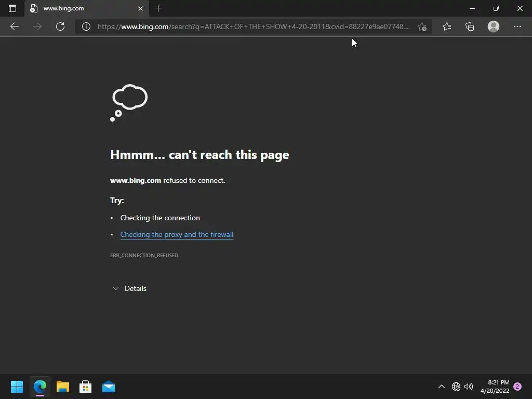Minimize the Edge window
532x399 pixels.
[472, 8]
